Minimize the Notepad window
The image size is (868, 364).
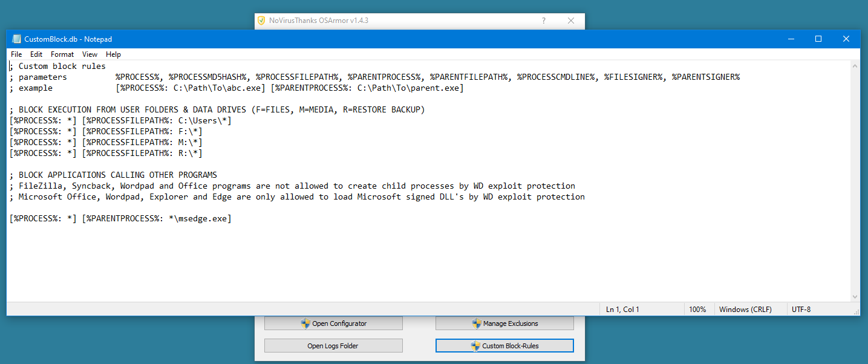pos(791,39)
